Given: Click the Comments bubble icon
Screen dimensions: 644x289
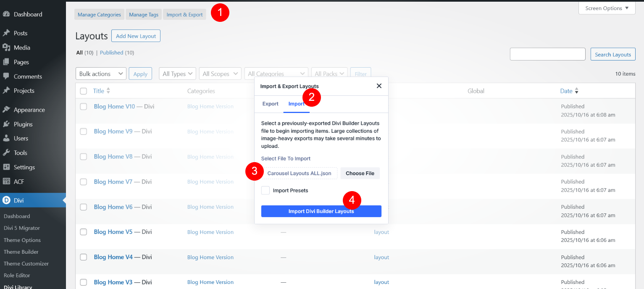Looking at the screenshot, I should 6,76.
